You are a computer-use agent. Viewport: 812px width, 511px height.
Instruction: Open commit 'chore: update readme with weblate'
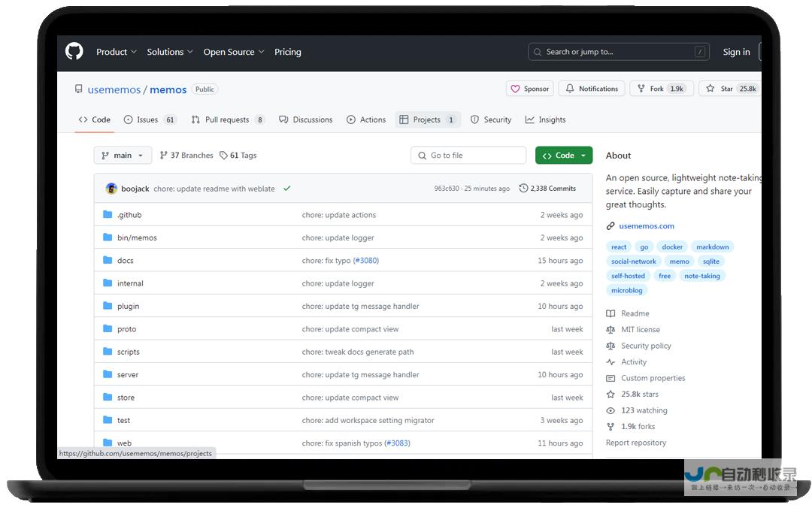214,189
